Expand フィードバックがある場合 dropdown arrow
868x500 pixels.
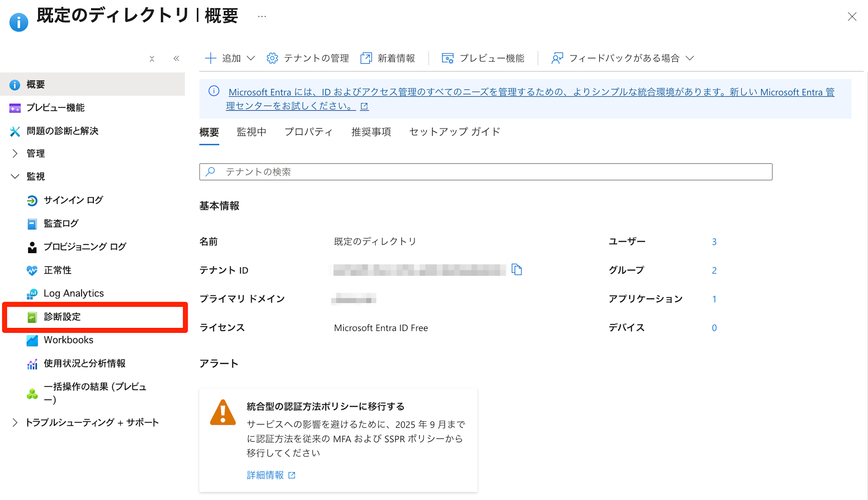(x=690, y=58)
